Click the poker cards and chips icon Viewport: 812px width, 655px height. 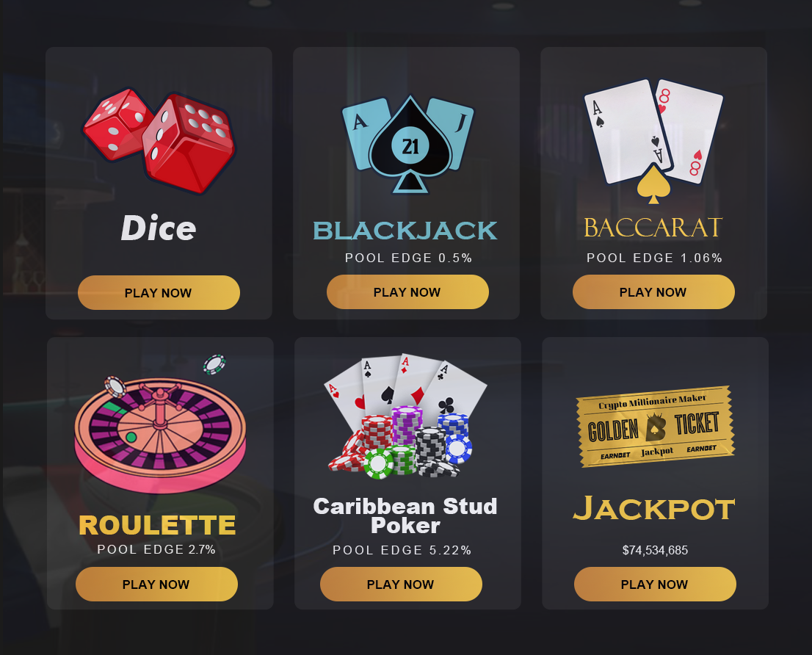(405, 417)
